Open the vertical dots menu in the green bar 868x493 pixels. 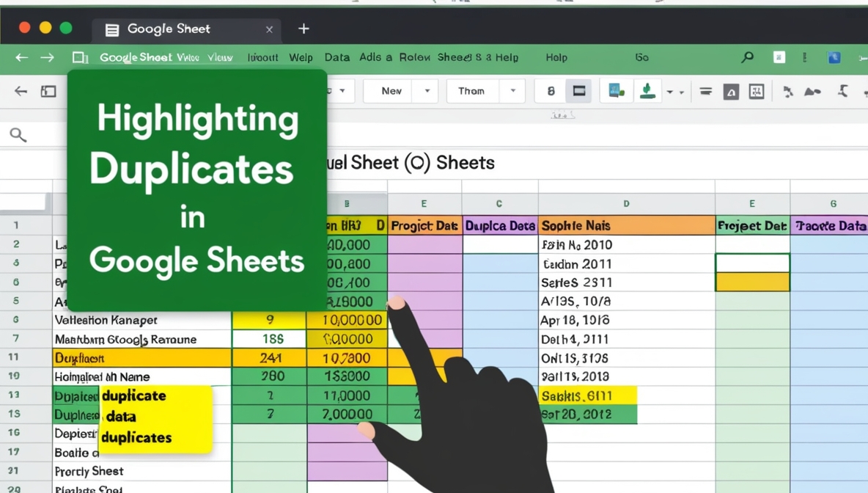pyautogui.click(x=804, y=57)
